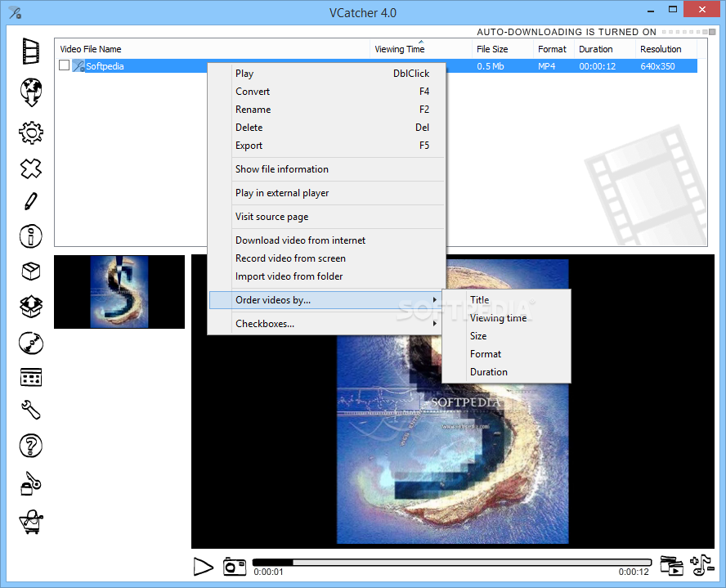The height and width of the screenshot is (588, 726).
Task: Choose Play in external player
Action: tap(325, 193)
